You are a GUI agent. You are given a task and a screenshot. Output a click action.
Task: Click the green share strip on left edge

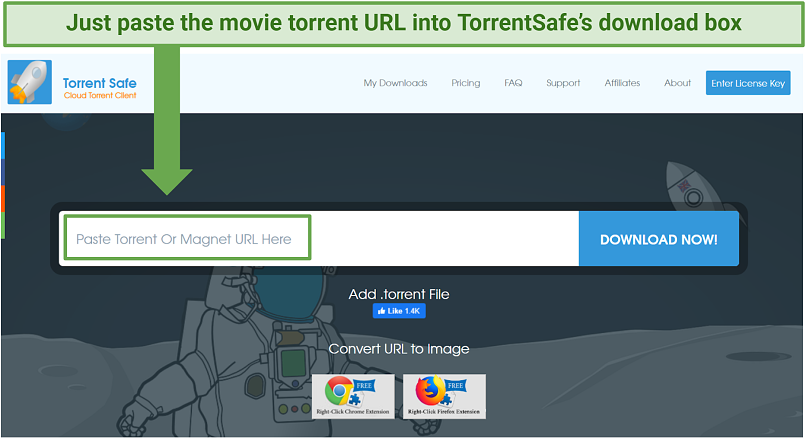point(3,225)
